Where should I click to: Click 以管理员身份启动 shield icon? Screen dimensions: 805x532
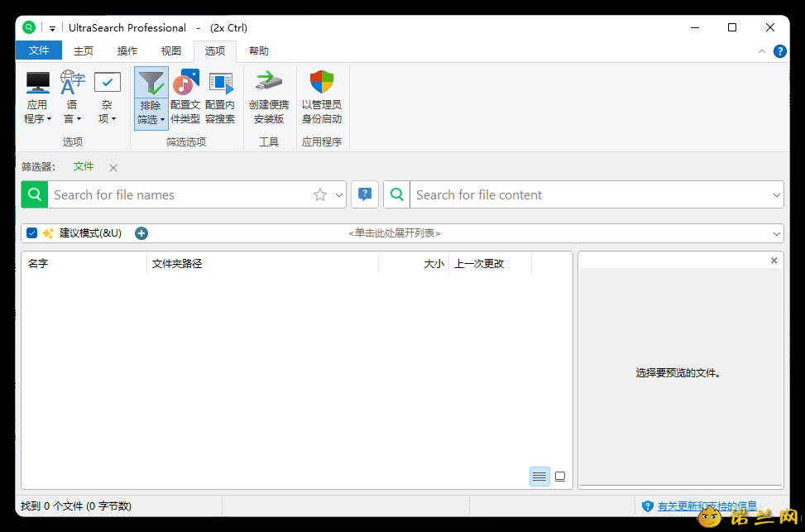point(321,82)
